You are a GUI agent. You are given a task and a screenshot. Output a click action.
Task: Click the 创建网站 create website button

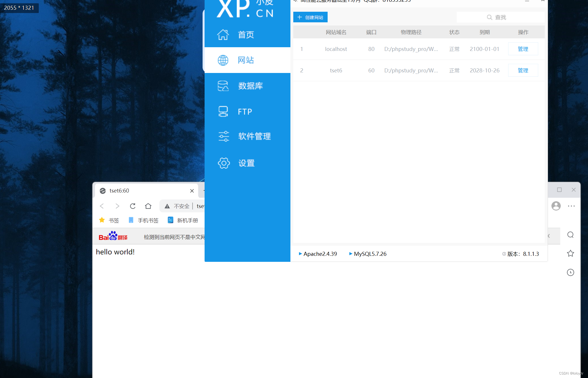(310, 17)
